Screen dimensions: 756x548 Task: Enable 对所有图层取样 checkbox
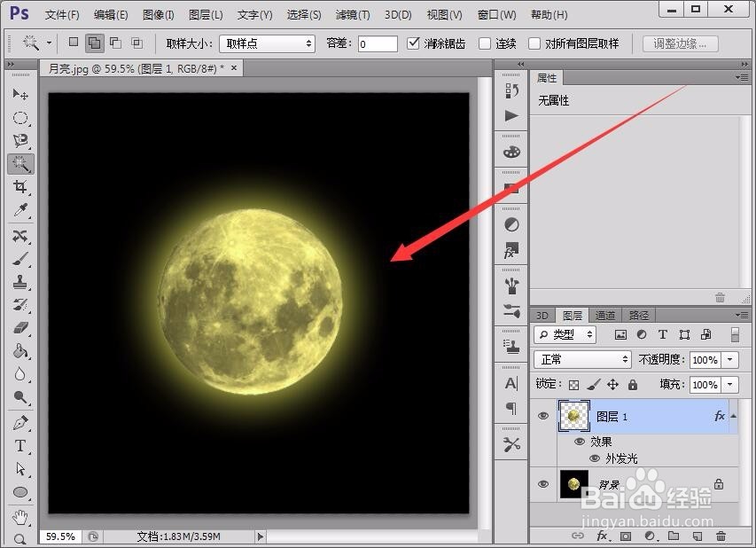534,43
